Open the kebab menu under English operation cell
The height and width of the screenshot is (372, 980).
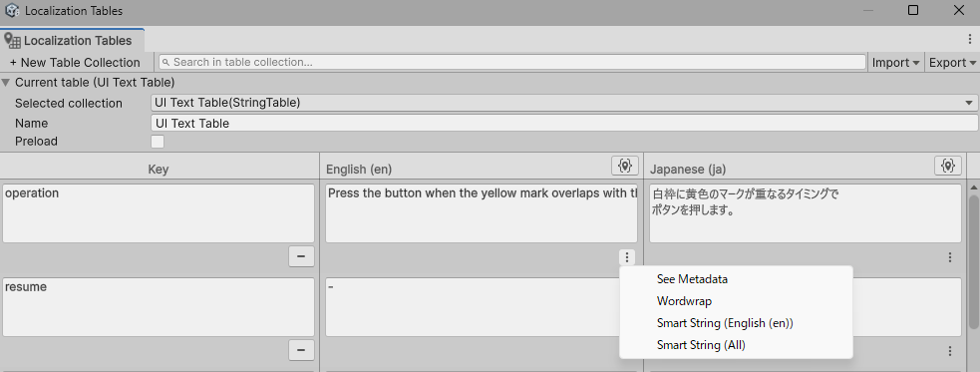point(627,257)
